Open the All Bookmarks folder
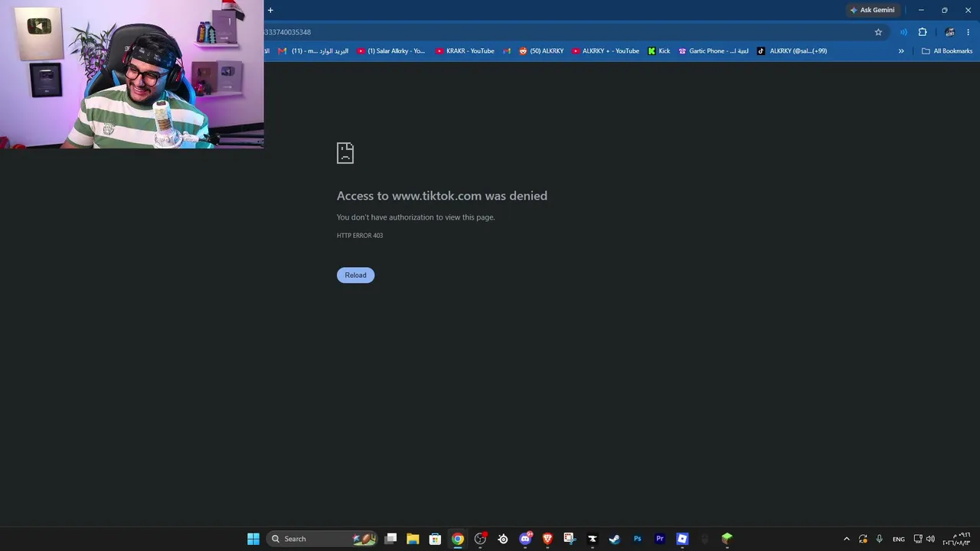 click(x=947, y=51)
